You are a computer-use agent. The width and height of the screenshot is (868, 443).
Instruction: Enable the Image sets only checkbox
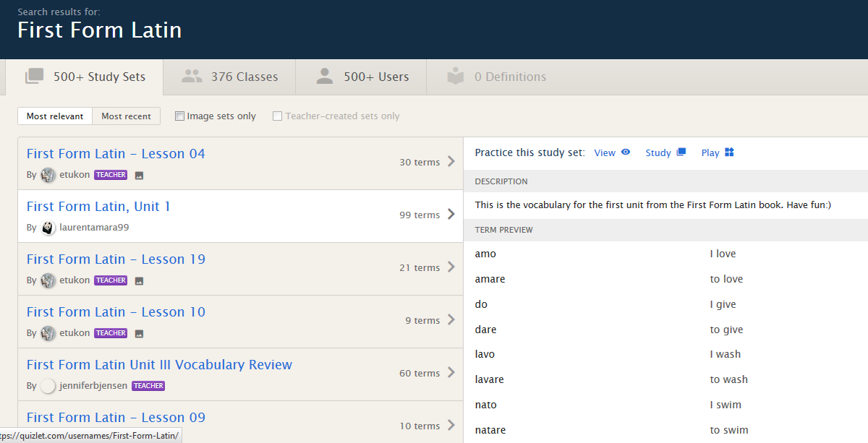(179, 116)
